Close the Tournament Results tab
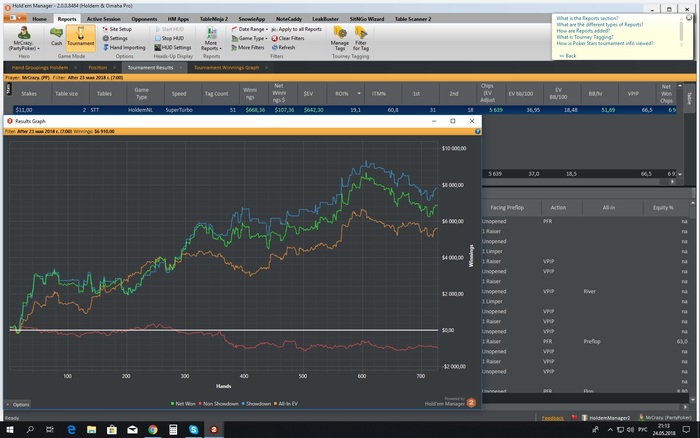The image size is (700, 438). 181,67
